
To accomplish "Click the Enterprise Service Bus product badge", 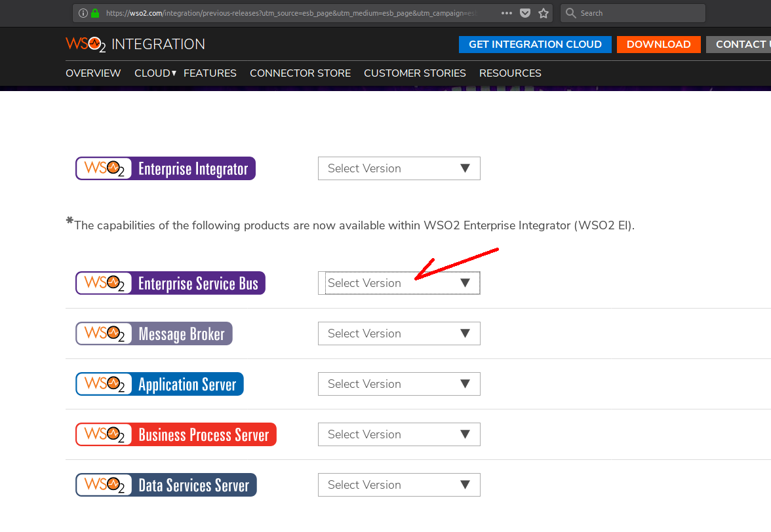I will [x=170, y=283].
